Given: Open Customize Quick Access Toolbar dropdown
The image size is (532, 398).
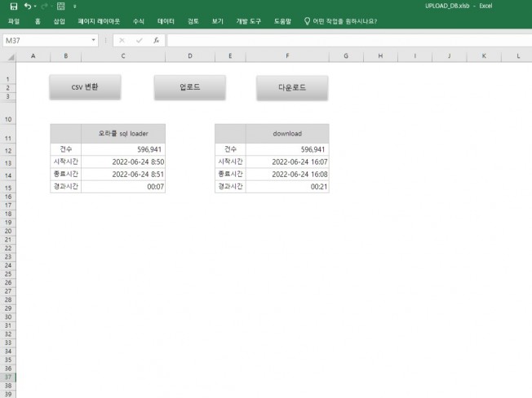Looking at the screenshot, I should coord(74,6).
